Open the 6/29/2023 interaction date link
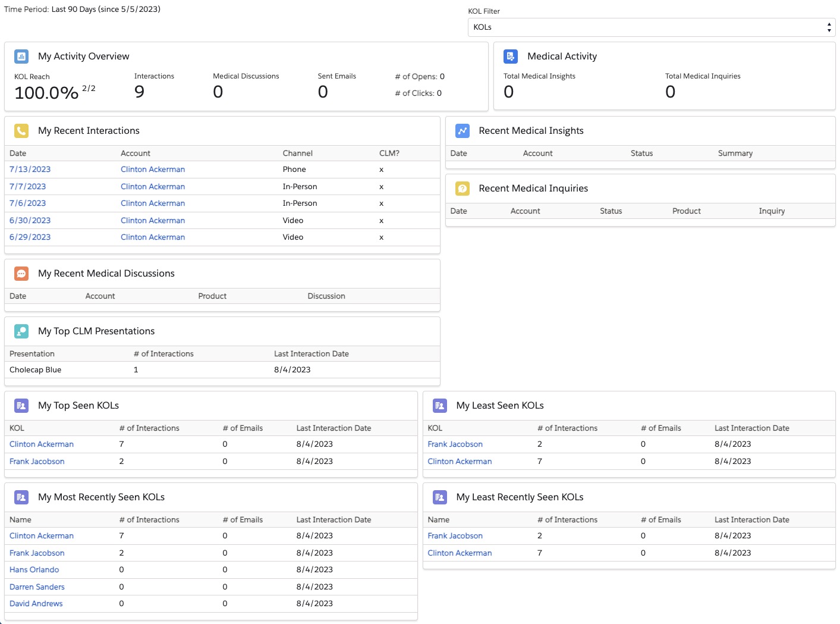This screenshot has height=624, width=840. (x=30, y=237)
